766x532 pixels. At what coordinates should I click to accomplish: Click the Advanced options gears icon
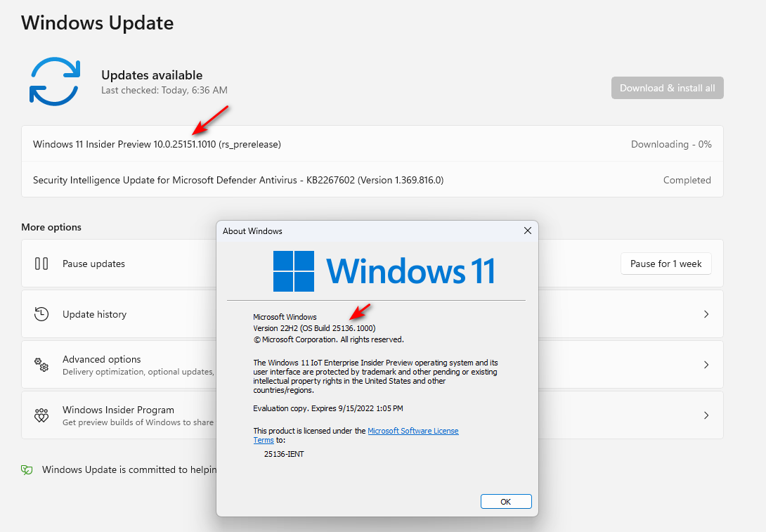(41, 365)
